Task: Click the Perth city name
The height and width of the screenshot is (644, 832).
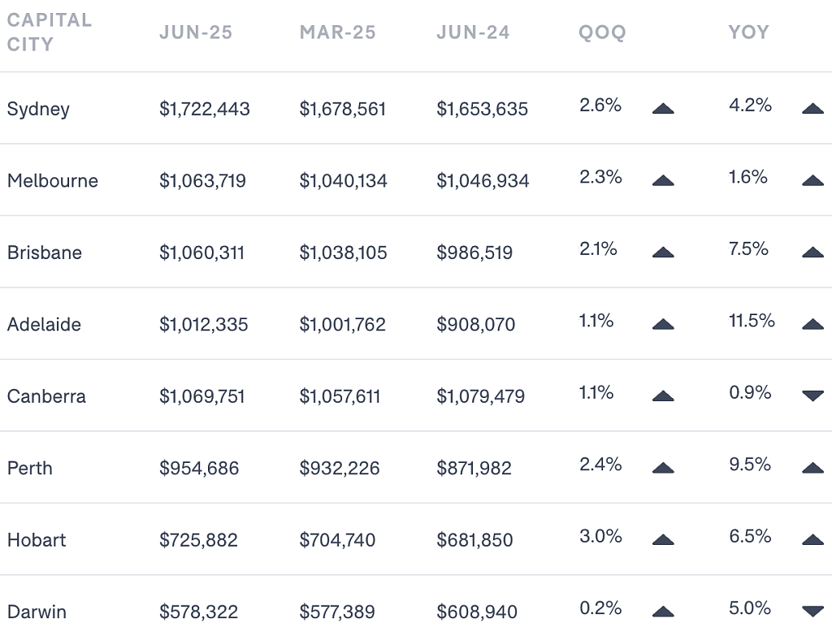Action: (30, 468)
